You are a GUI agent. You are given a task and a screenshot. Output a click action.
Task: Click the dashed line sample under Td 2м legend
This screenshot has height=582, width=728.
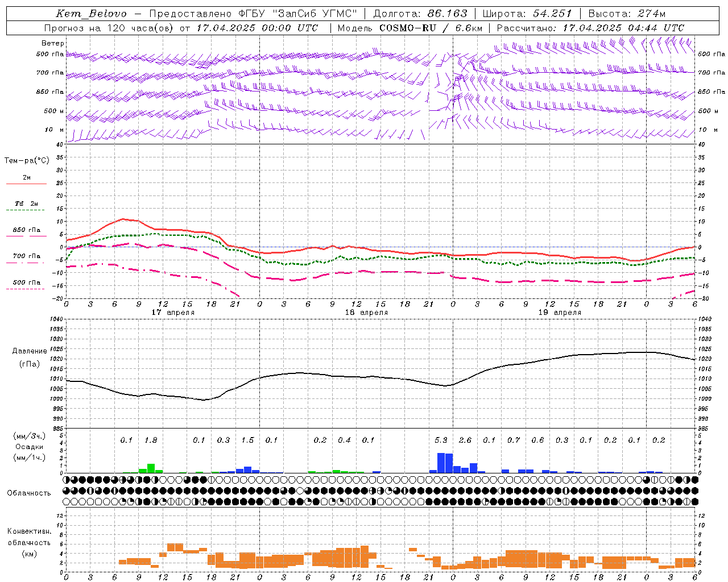coord(26,210)
